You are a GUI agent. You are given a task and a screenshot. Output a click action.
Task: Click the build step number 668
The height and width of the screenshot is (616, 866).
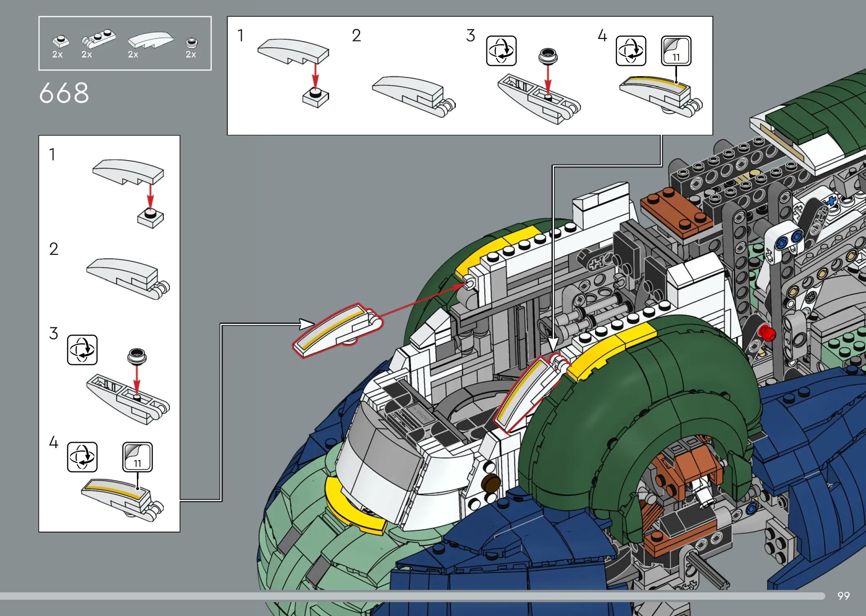pos(64,93)
